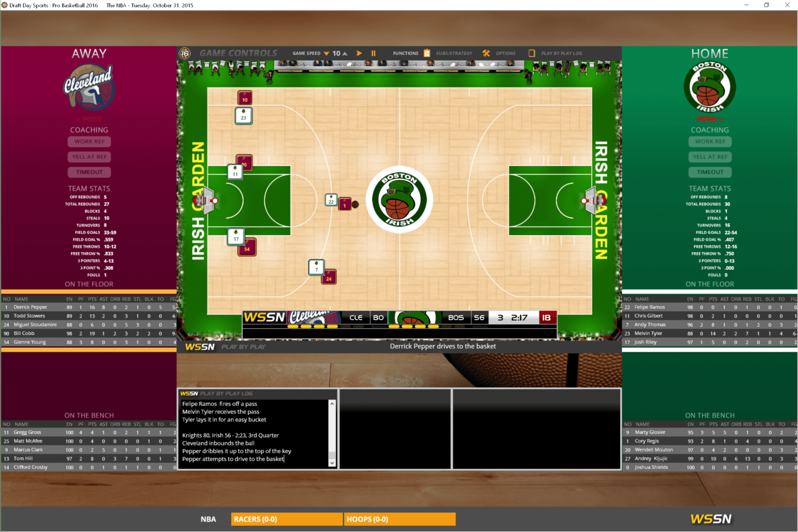Image resolution: width=798 pixels, height=532 pixels.
Task: Click the right basket hoop
Action: pyautogui.click(x=584, y=201)
